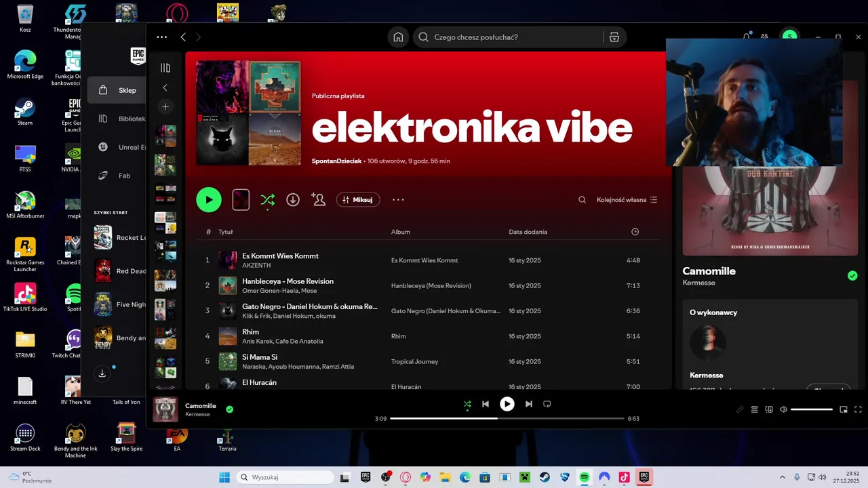Image resolution: width=868 pixels, height=488 pixels.
Task: Click the Gato Negro track thumbnail
Action: click(228, 311)
